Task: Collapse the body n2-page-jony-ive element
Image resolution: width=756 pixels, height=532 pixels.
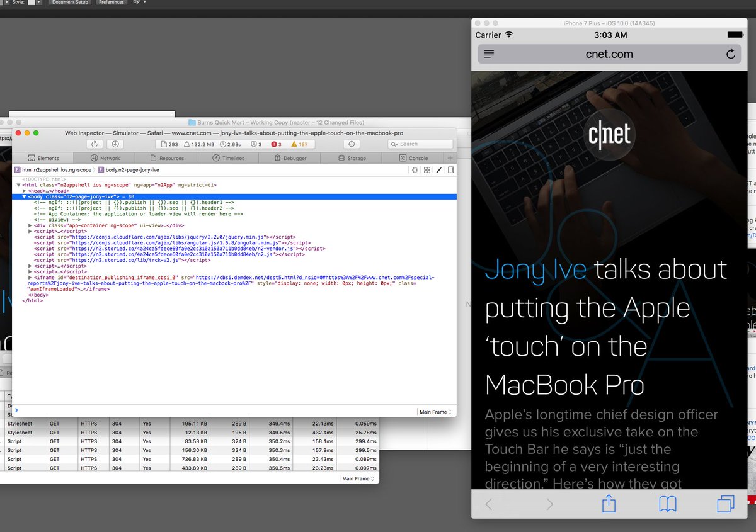Action: [24, 196]
